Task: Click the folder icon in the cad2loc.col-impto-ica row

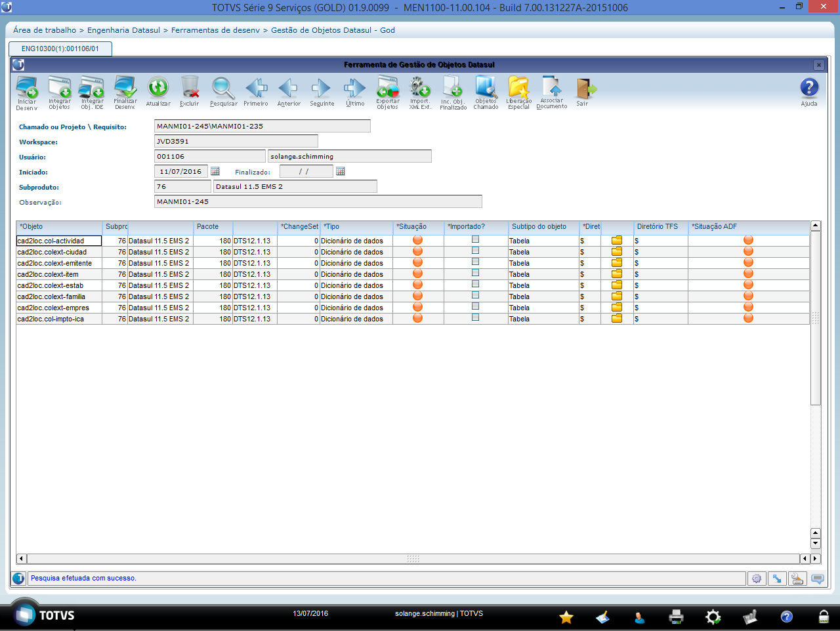Action: (x=617, y=319)
